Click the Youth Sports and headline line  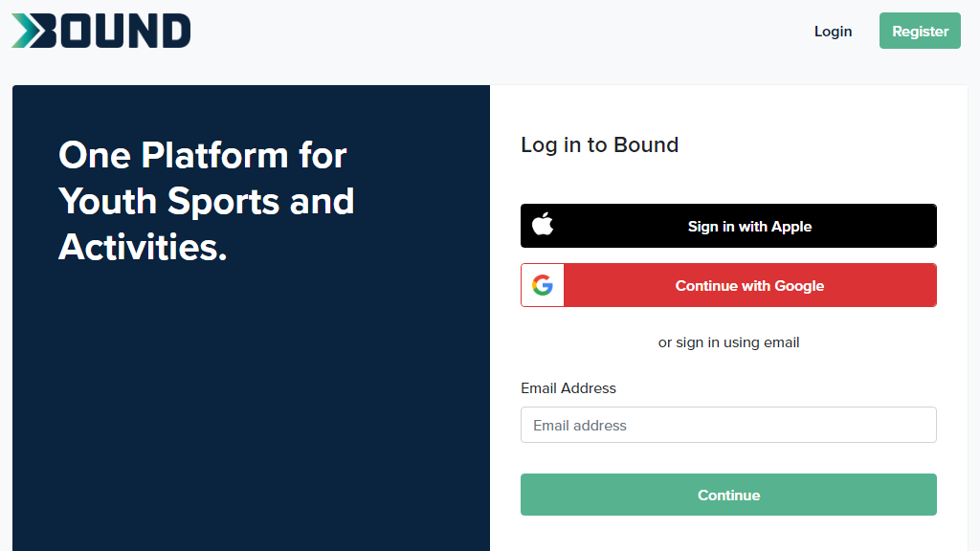[206, 201]
